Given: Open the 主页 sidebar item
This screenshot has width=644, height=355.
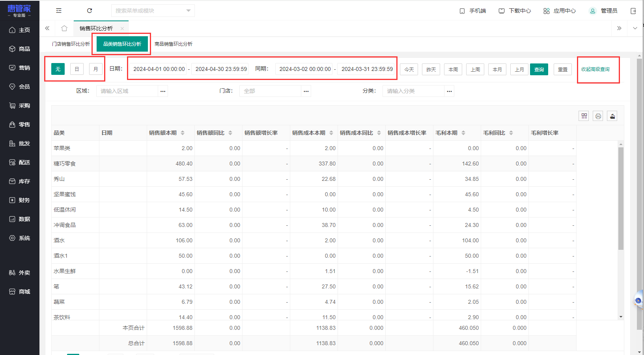Looking at the screenshot, I should (20, 30).
